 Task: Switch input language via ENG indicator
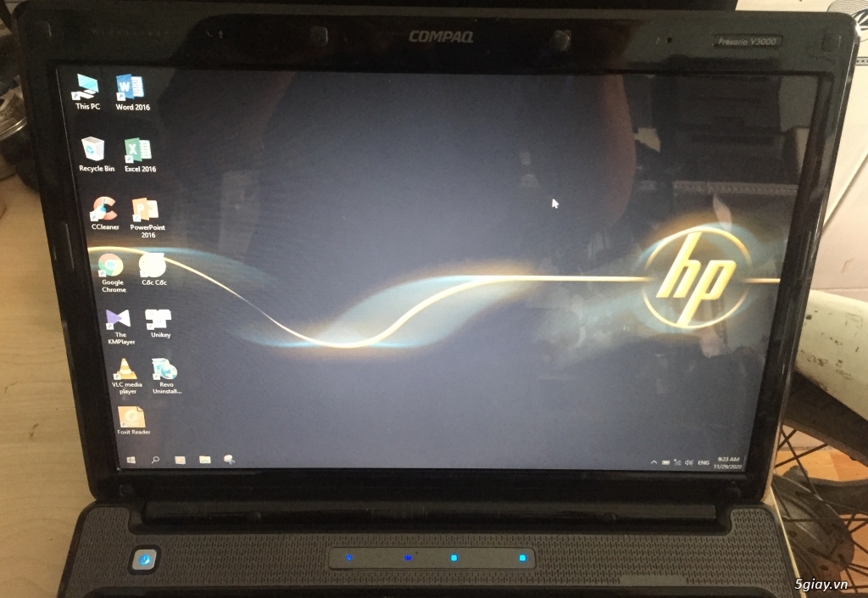tap(705, 462)
